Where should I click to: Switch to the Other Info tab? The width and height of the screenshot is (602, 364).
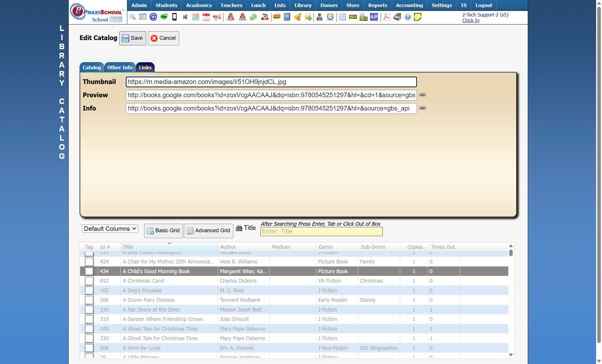pos(120,67)
